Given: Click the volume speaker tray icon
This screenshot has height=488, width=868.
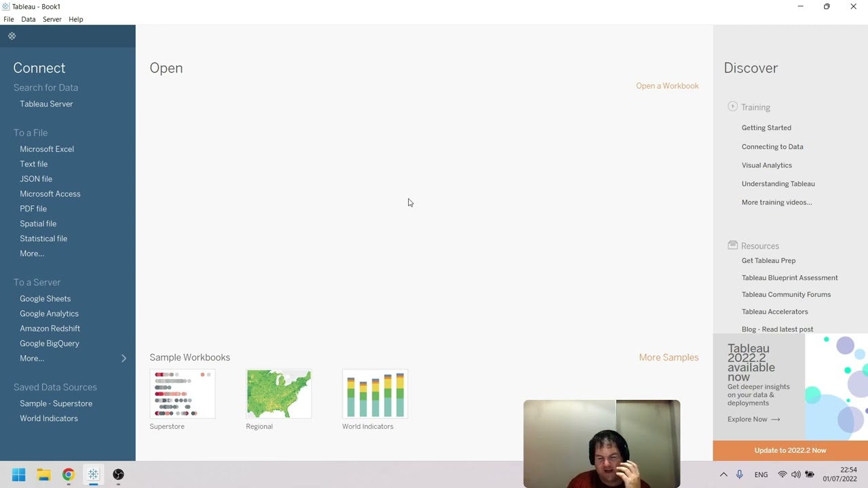Looking at the screenshot, I should [x=796, y=474].
